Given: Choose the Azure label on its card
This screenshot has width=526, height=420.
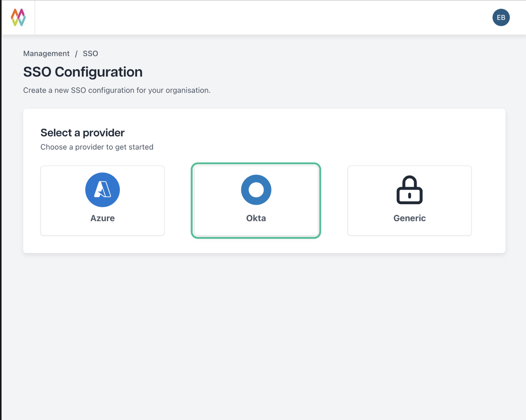Looking at the screenshot, I should (103, 218).
